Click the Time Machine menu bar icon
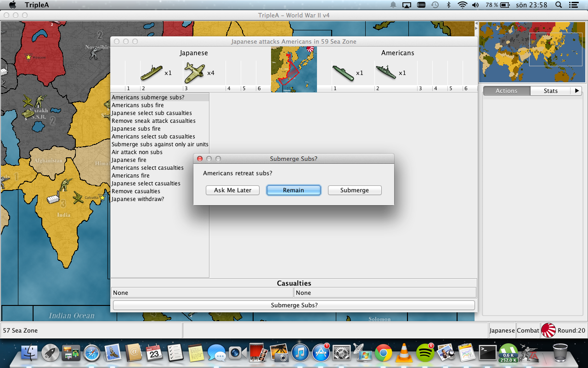Image resolution: width=588 pixels, height=368 pixels. (x=435, y=5)
